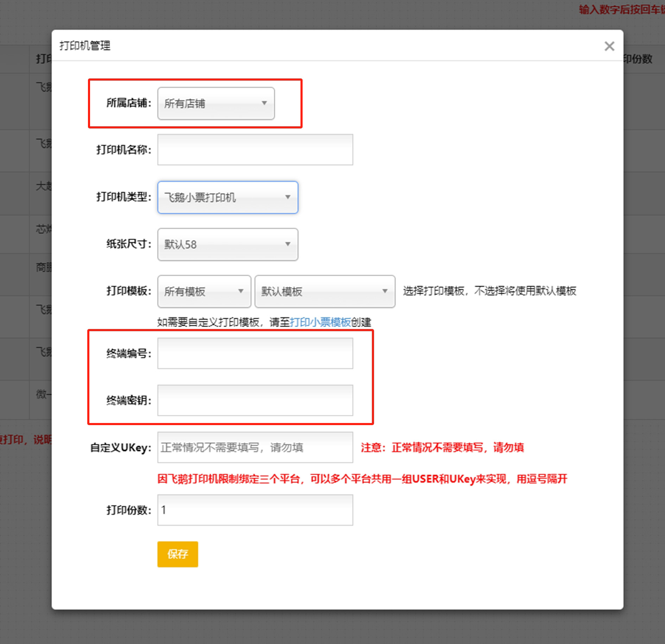665x644 pixels.
Task: Click the red 注意 warning beside UKey
Action: click(442, 447)
